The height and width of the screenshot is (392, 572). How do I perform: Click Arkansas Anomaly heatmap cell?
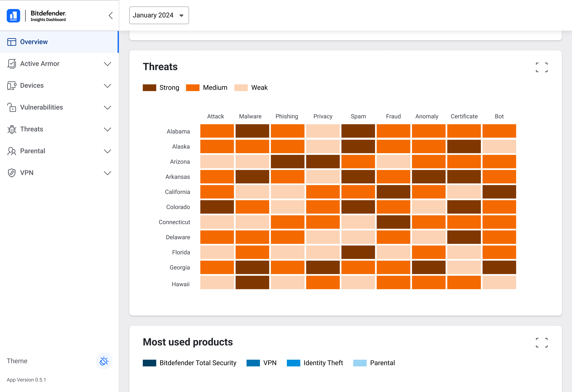pos(429,177)
